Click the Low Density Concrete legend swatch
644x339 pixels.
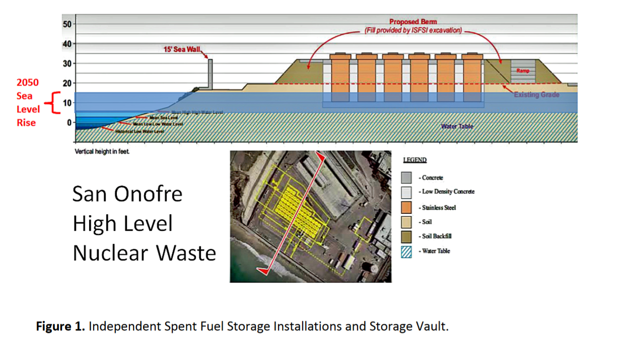click(406, 192)
